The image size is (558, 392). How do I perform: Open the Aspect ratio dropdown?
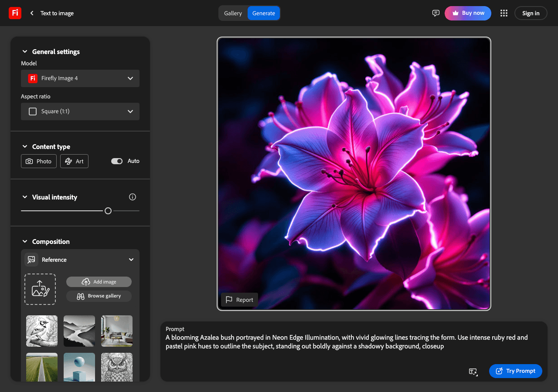click(80, 112)
